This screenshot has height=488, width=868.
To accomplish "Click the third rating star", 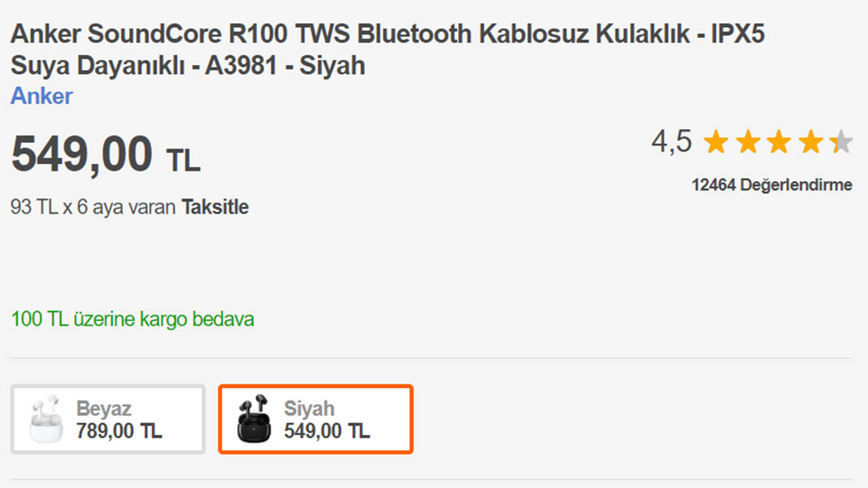I will (778, 142).
